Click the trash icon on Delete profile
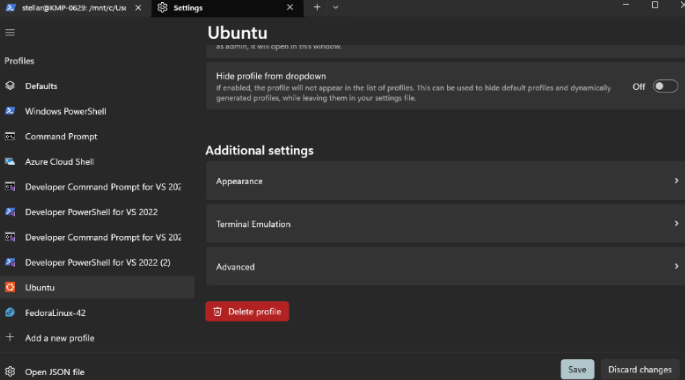 217,311
